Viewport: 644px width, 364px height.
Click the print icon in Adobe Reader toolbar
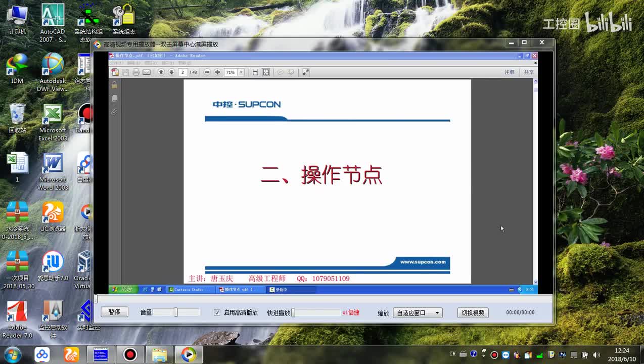pos(136,72)
